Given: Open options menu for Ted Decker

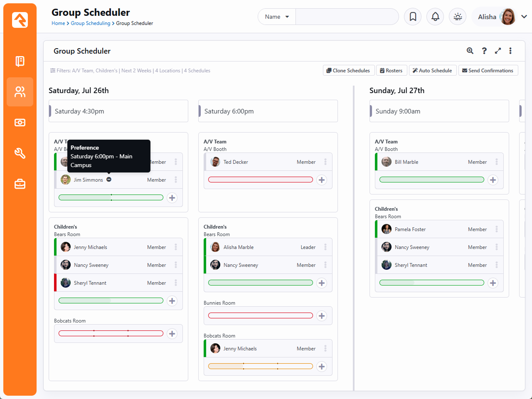Looking at the screenshot, I should tap(325, 162).
